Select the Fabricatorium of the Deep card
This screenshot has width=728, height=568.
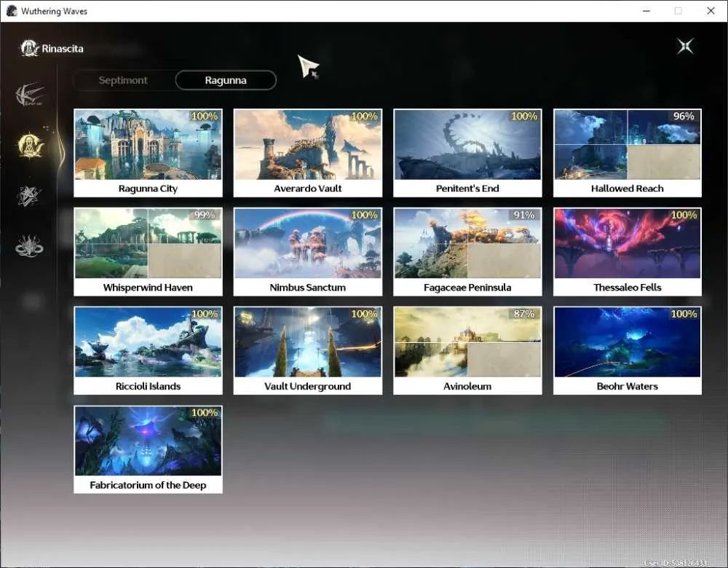coord(148,449)
